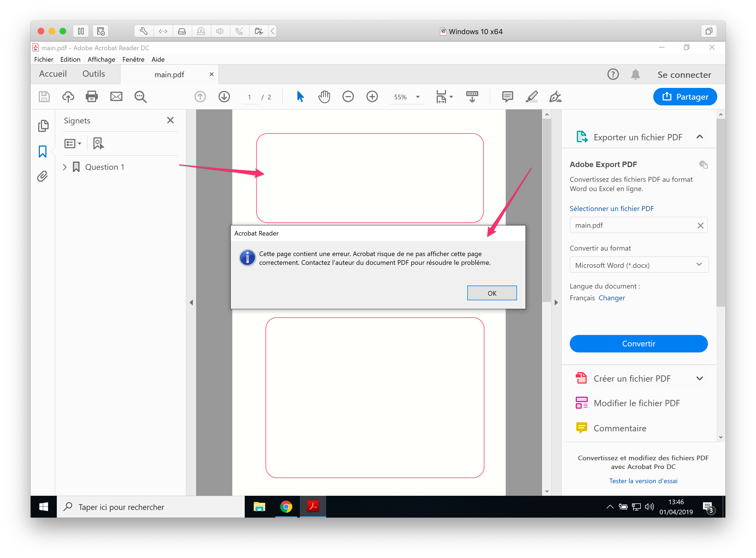The image size is (756, 558).
Task: Send document by email
Action: click(116, 97)
